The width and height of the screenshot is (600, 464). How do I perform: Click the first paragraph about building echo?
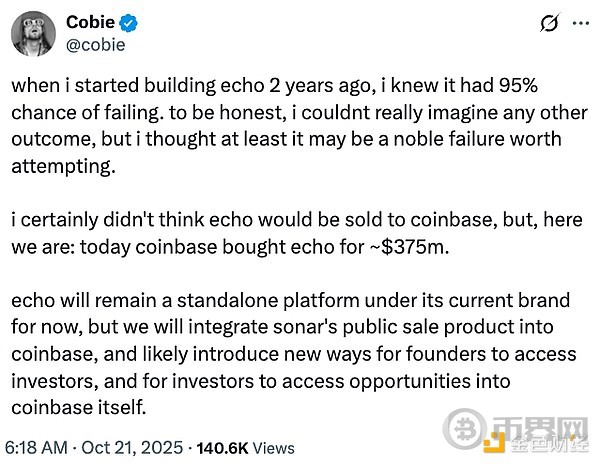(290, 125)
